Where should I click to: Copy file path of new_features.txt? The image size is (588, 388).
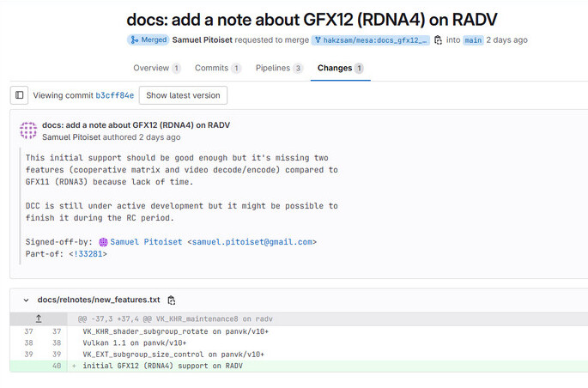coord(172,300)
